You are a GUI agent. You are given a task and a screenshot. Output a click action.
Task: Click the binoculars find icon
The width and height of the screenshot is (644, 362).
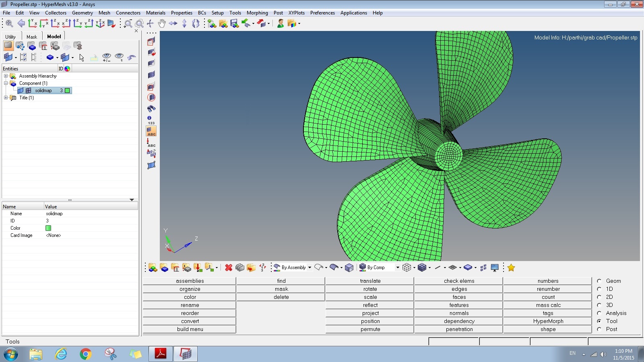[151, 109]
